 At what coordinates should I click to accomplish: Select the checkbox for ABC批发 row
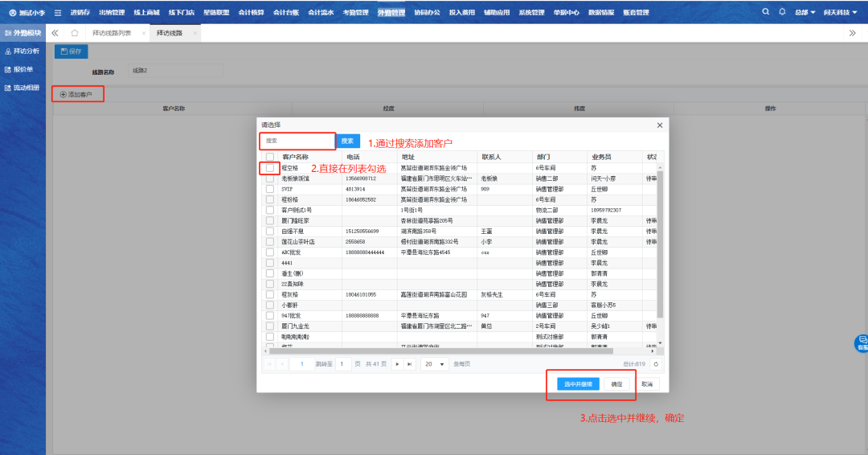(x=270, y=252)
